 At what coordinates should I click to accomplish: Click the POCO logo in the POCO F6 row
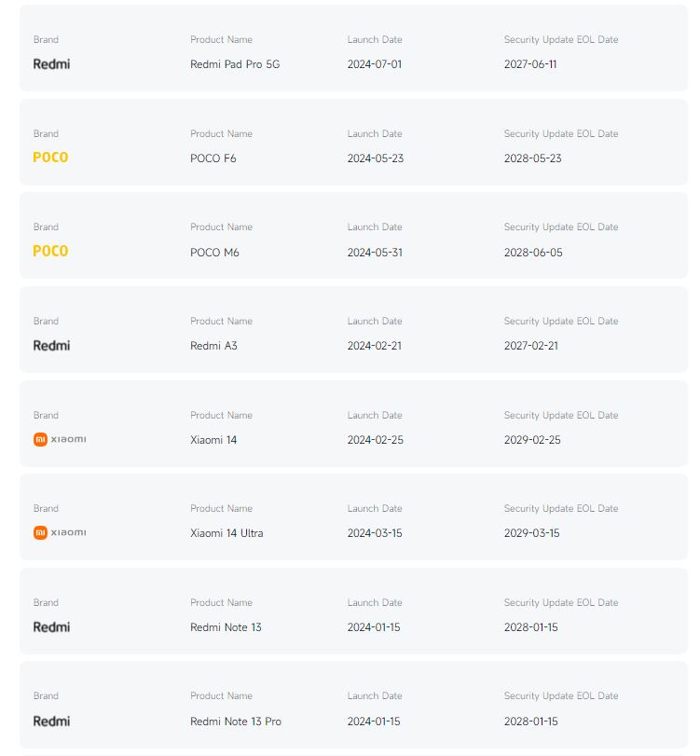(50, 158)
